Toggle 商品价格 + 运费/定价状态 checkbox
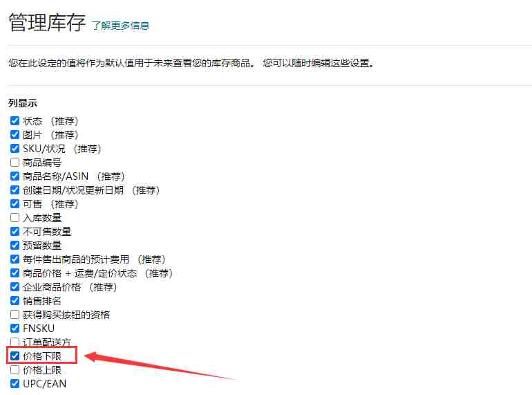532x395 pixels. 15,273
